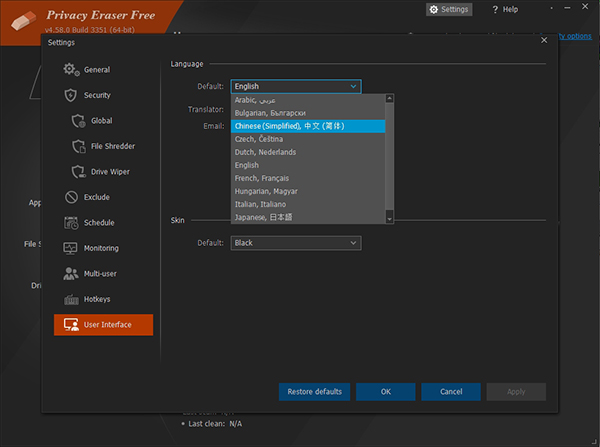Select the File Shredder icon
Image resolution: width=600 pixels, height=447 pixels.
tap(80, 146)
